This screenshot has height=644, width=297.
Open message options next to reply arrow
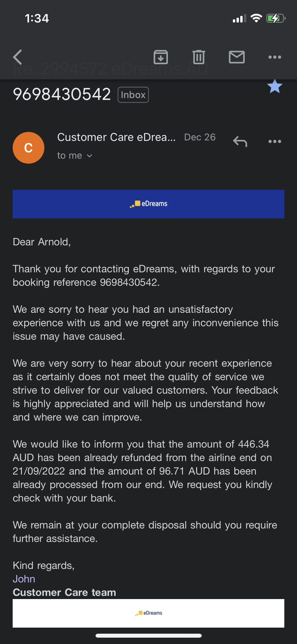[275, 141]
